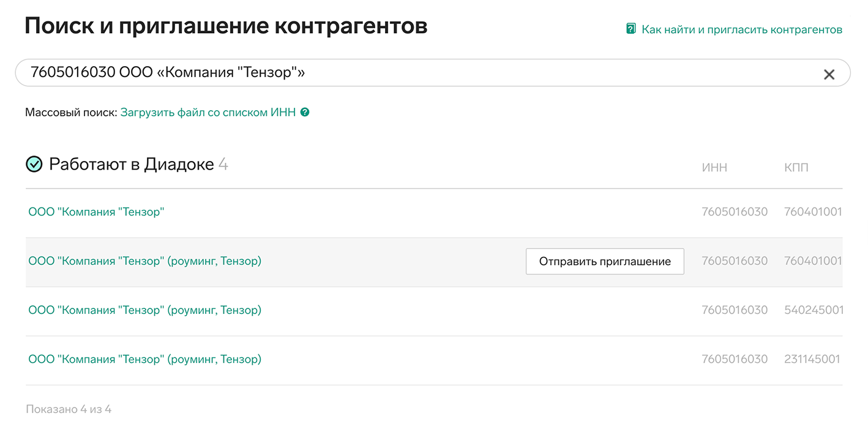Click the Показано 4 из 4 footer text

(x=69, y=409)
